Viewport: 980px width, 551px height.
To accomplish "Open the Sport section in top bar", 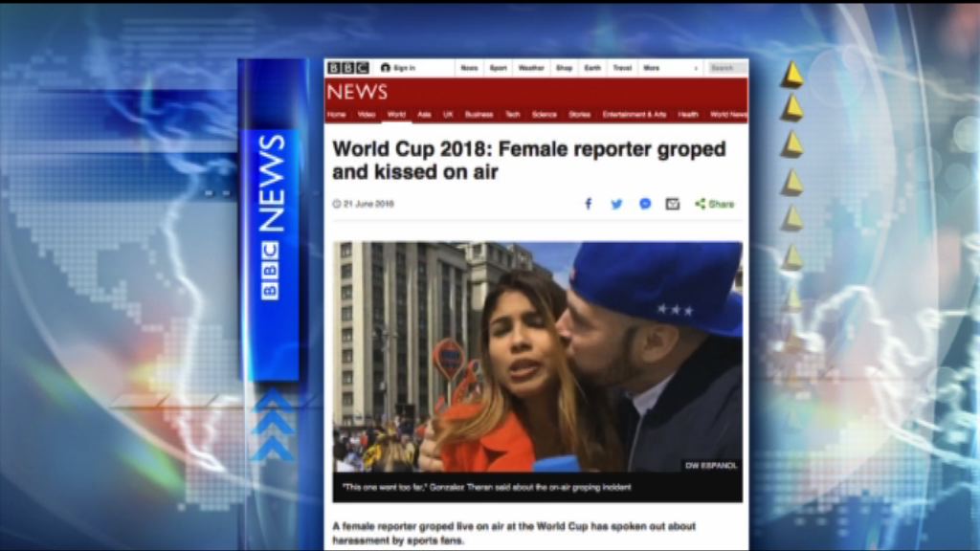I will (499, 68).
